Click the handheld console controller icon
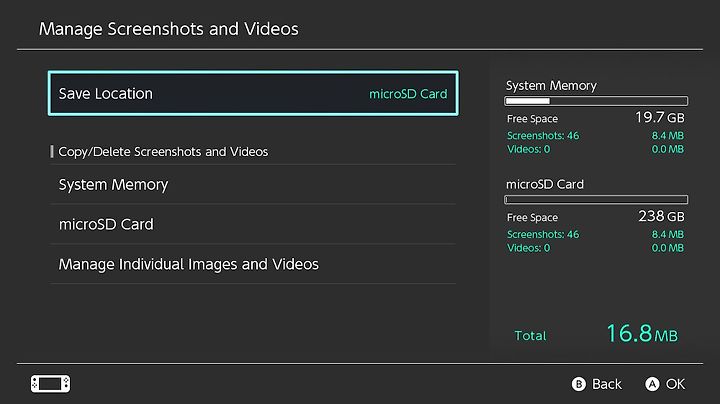The height and width of the screenshot is (404, 720). tap(51, 384)
